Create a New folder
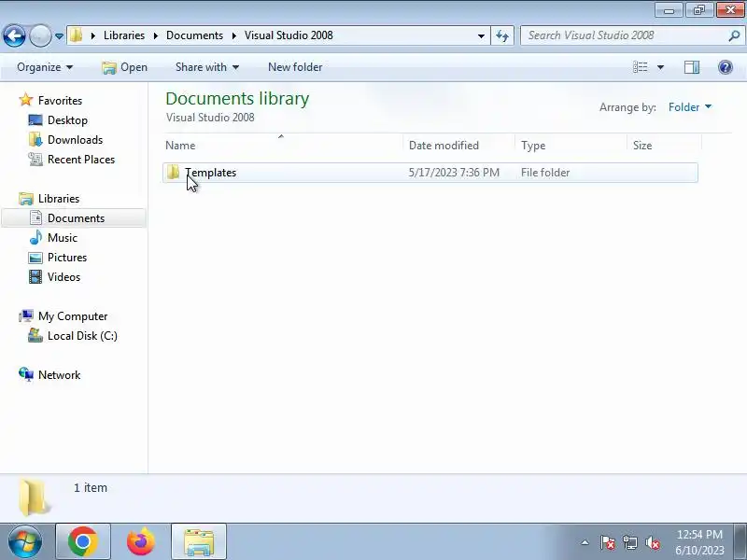This screenshot has height=560, width=747. 295,67
